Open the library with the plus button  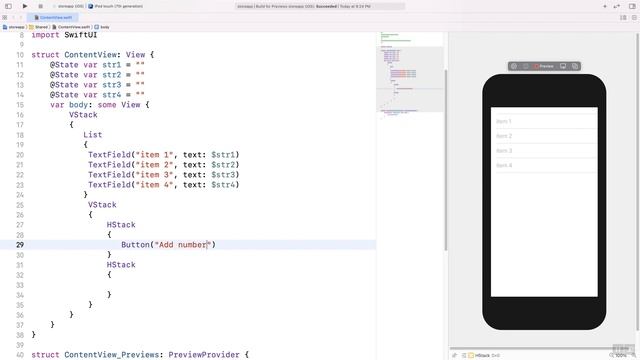[604, 6]
